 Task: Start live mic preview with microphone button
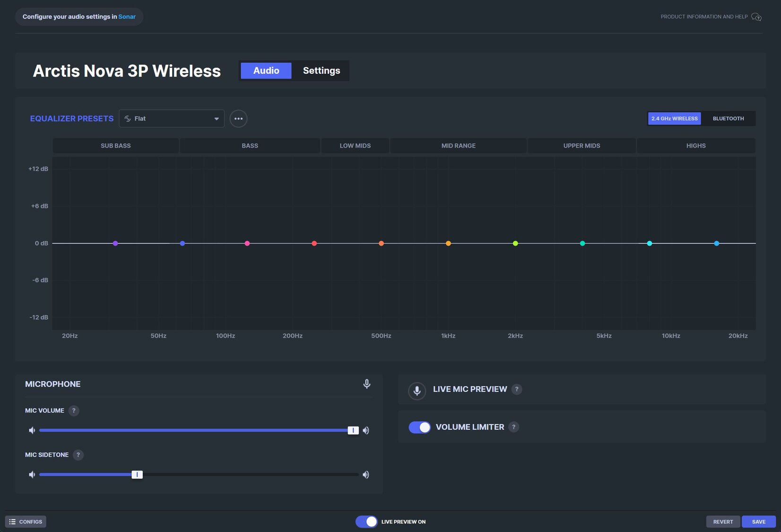click(417, 391)
